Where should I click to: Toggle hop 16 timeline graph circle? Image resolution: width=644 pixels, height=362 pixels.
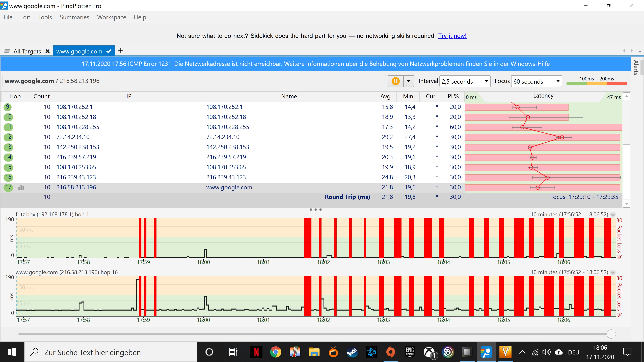pos(8,177)
